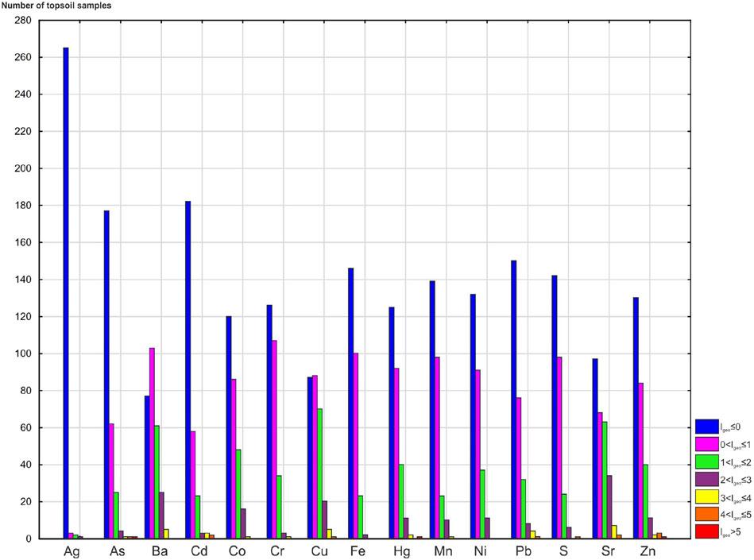Select the Number of topsoil samples axis title
Image resolution: width=754 pixels, height=560 pixels.
tap(56, 5)
